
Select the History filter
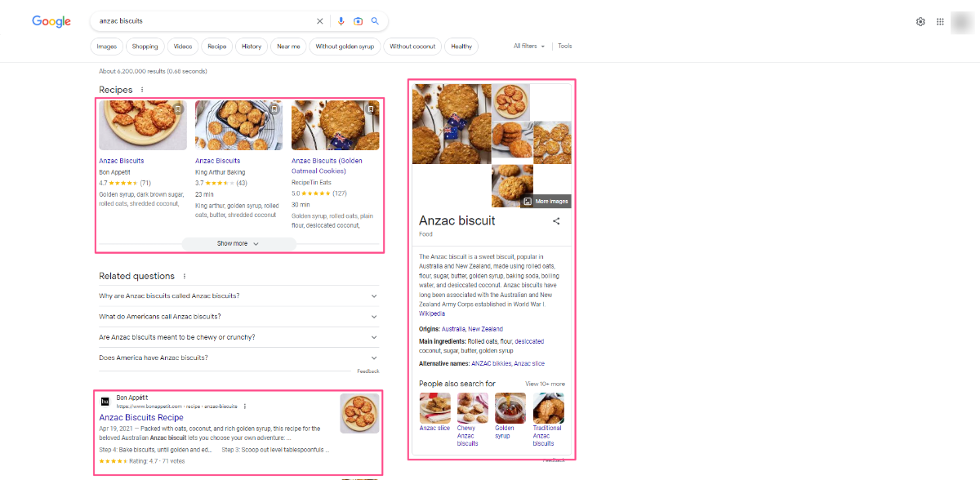[x=252, y=47]
